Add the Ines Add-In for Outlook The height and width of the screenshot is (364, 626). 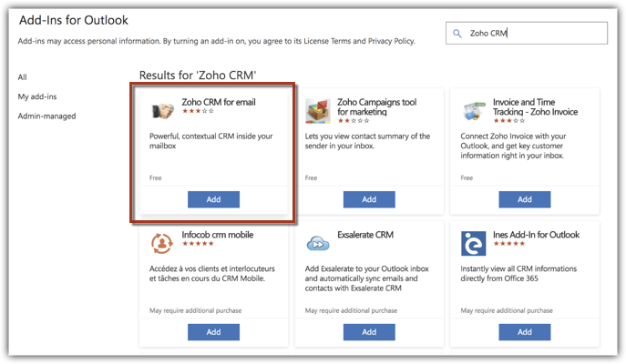[525, 332]
